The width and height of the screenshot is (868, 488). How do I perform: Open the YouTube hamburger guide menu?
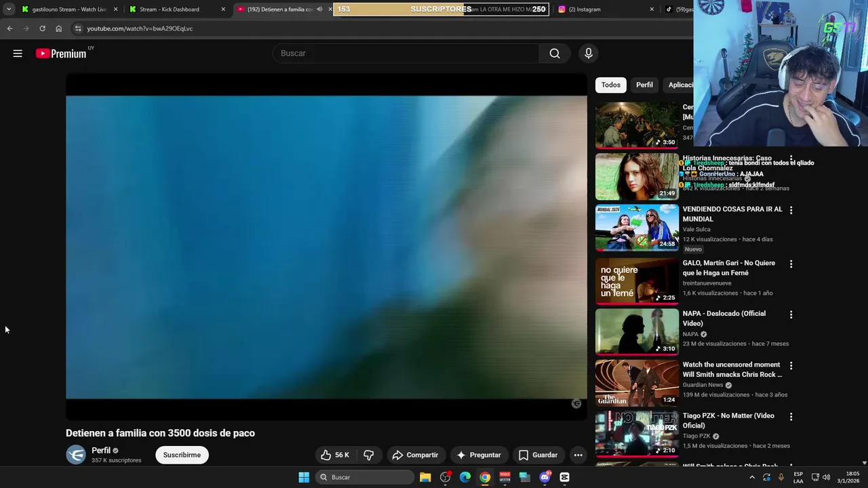point(18,54)
